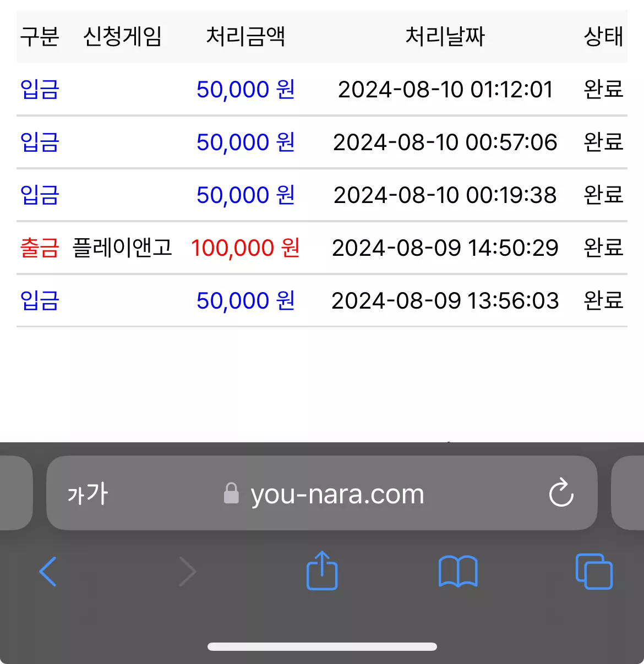
Task: Tap the 상태 column header
Action: point(603,37)
